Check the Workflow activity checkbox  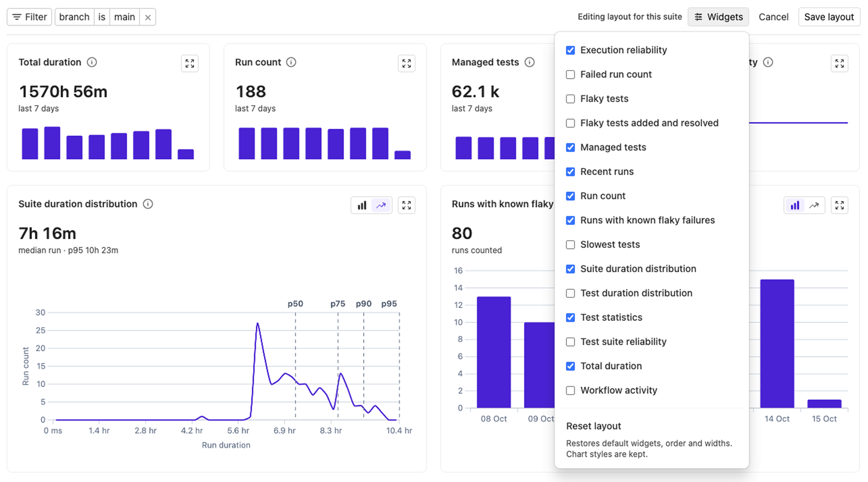tap(570, 391)
